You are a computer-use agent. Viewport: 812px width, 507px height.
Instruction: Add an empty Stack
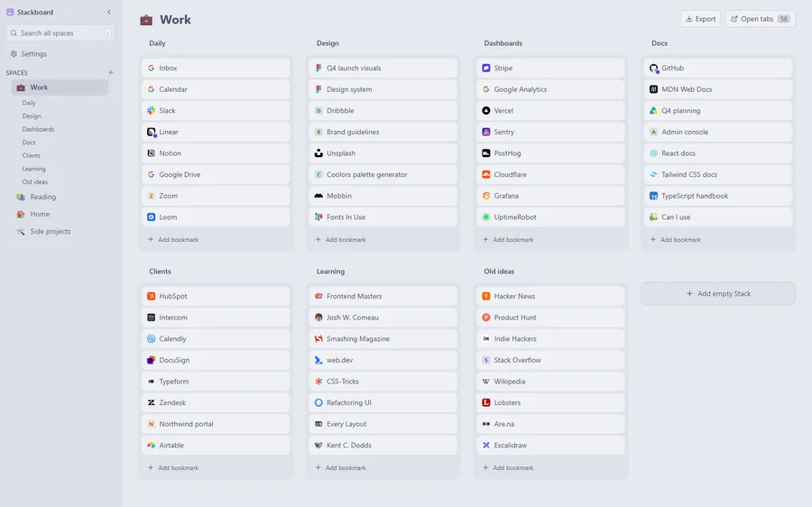pos(718,293)
